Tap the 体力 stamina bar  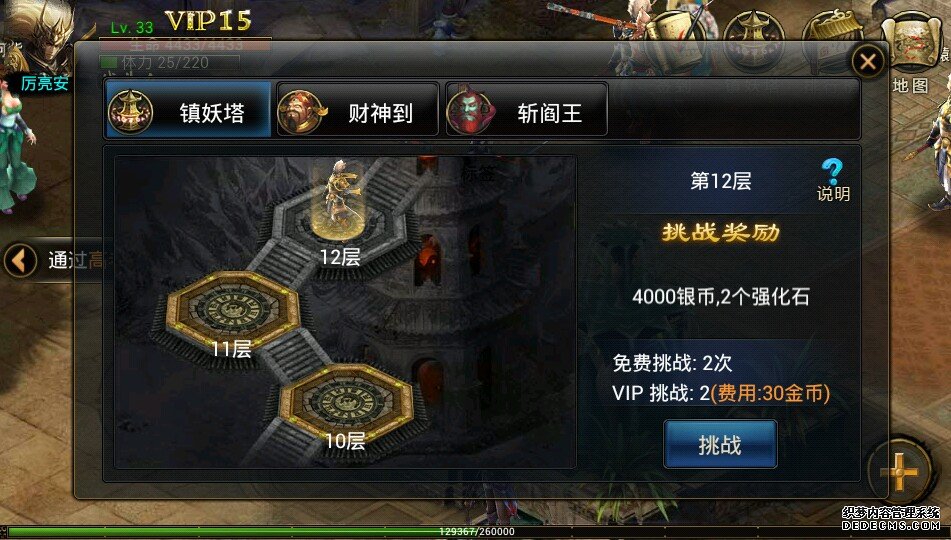pos(170,62)
